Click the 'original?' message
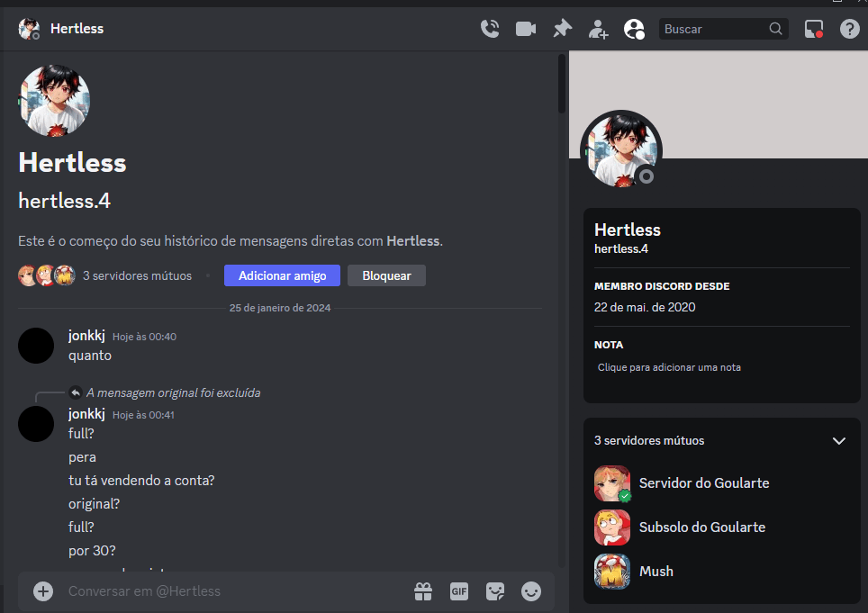The width and height of the screenshot is (868, 613). point(94,504)
